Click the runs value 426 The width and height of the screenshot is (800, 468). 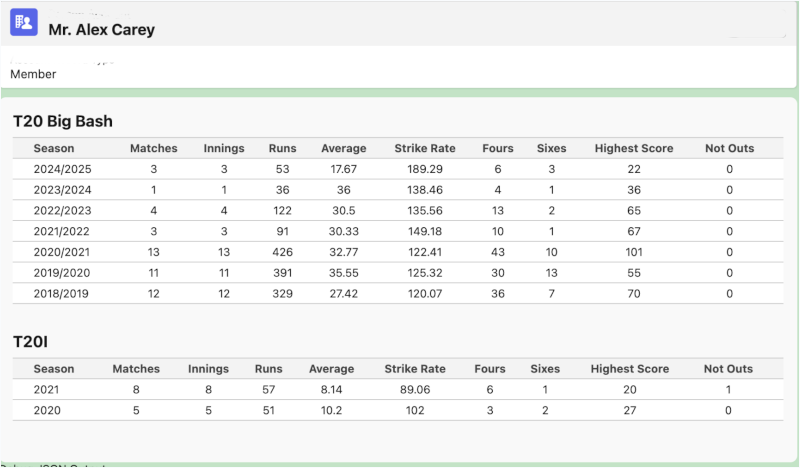tap(282, 253)
